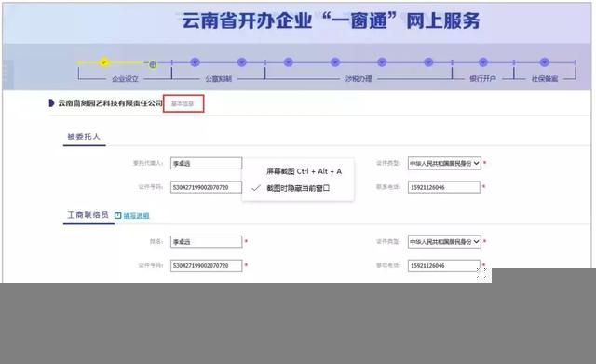Select the 银行开户 stage label
Screen dimensions: 596x364
482,78
